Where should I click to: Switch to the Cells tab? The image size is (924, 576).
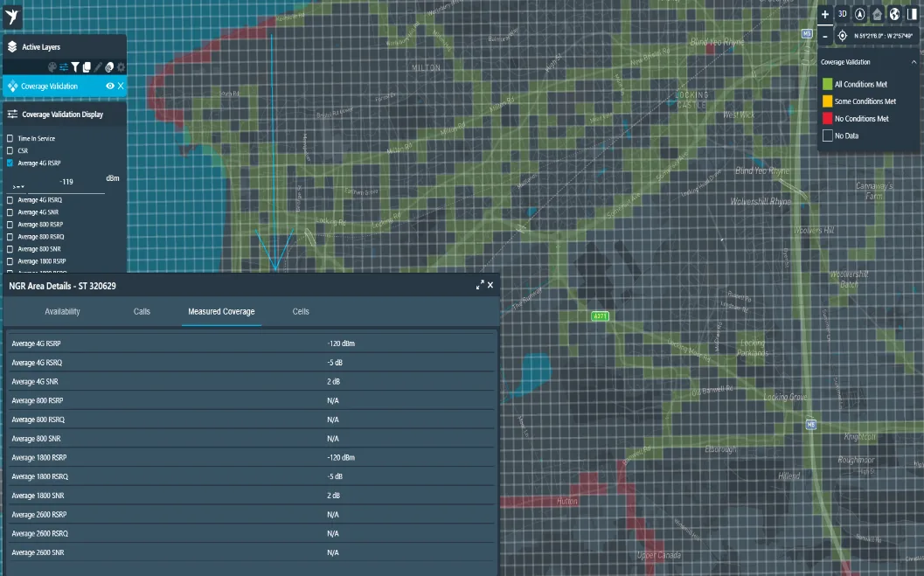click(x=301, y=311)
